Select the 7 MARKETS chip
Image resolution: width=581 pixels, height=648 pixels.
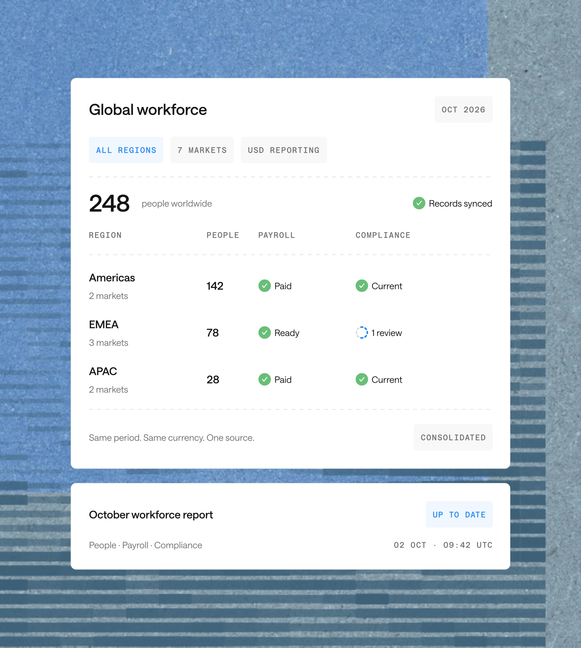(x=202, y=150)
